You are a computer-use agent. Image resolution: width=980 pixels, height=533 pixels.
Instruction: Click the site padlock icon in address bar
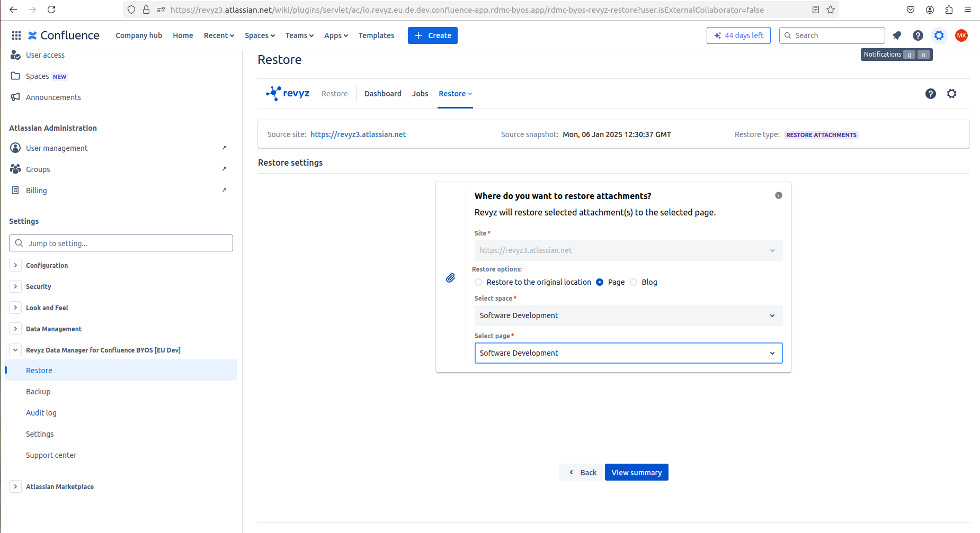click(x=146, y=10)
